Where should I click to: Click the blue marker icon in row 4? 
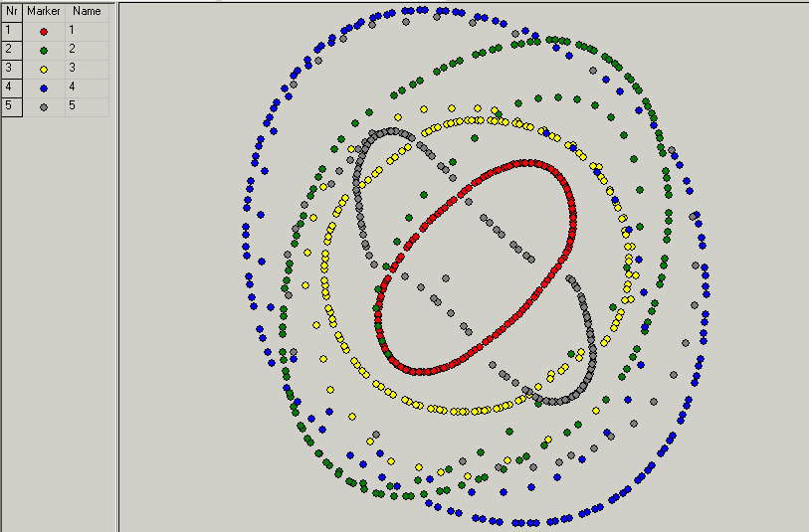44,88
